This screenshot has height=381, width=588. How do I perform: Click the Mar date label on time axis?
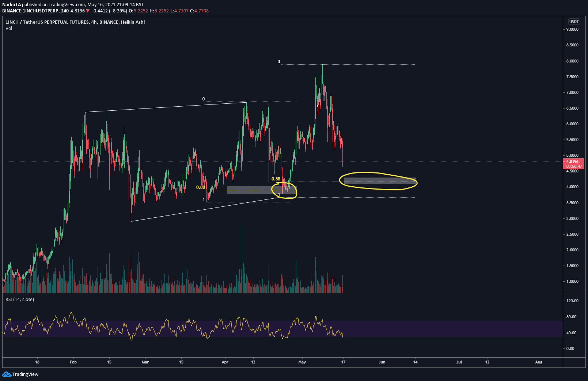pos(145,362)
